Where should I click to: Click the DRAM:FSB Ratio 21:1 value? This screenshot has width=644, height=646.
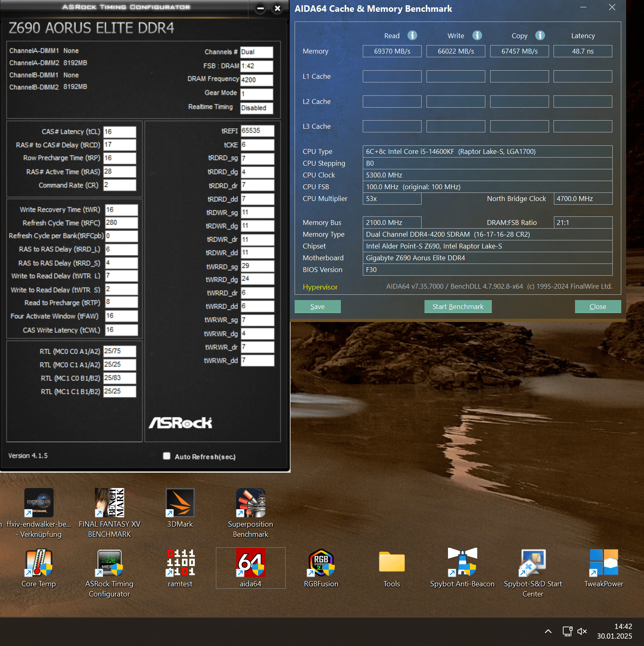pyautogui.click(x=583, y=223)
